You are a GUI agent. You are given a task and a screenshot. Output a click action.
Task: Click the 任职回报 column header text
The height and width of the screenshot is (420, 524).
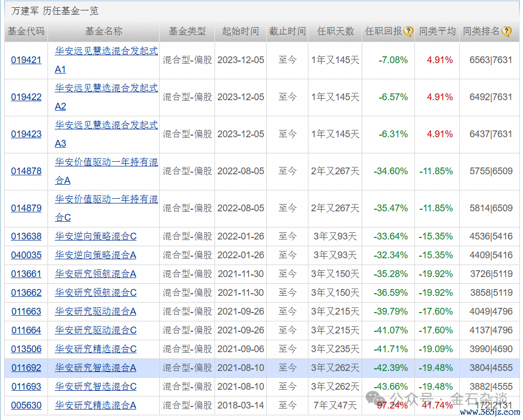(384, 31)
